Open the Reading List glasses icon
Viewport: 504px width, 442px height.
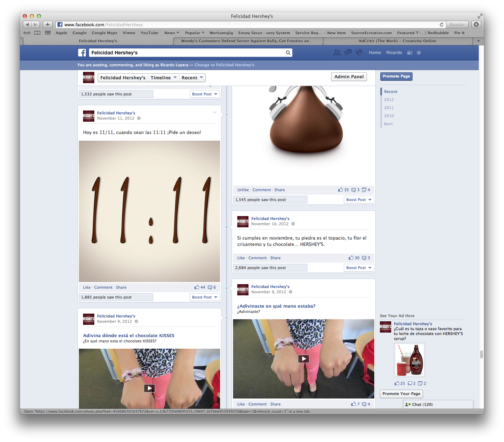click(x=27, y=33)
